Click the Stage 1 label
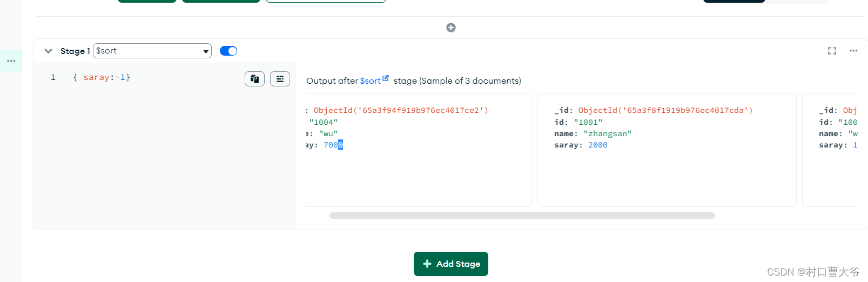Screen dimensions: 868x282 [x=75, y=51]
